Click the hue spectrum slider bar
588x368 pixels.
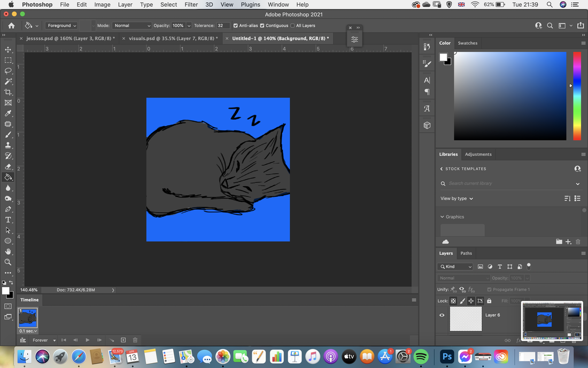coord(577,96)
